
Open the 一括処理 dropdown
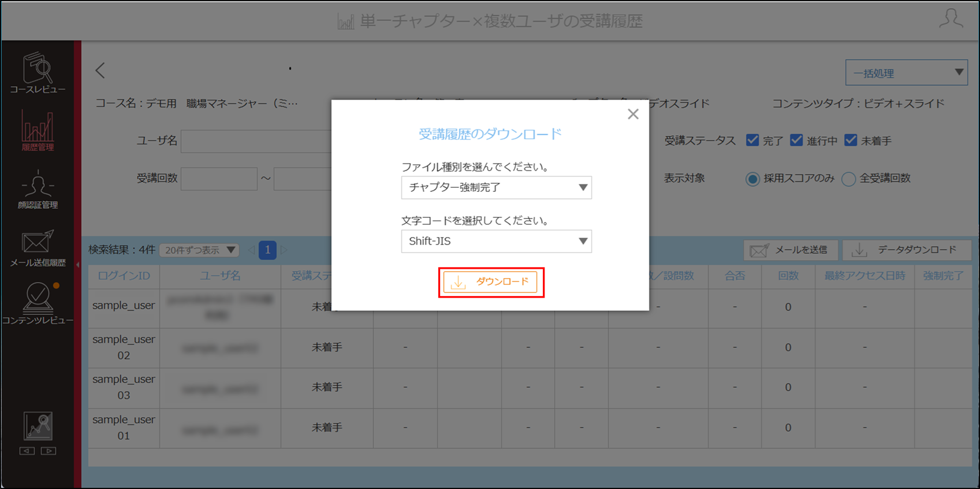[906, 73]
